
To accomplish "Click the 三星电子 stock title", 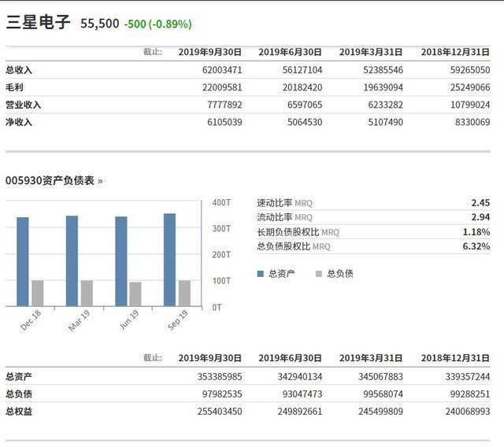I will 39,23.
